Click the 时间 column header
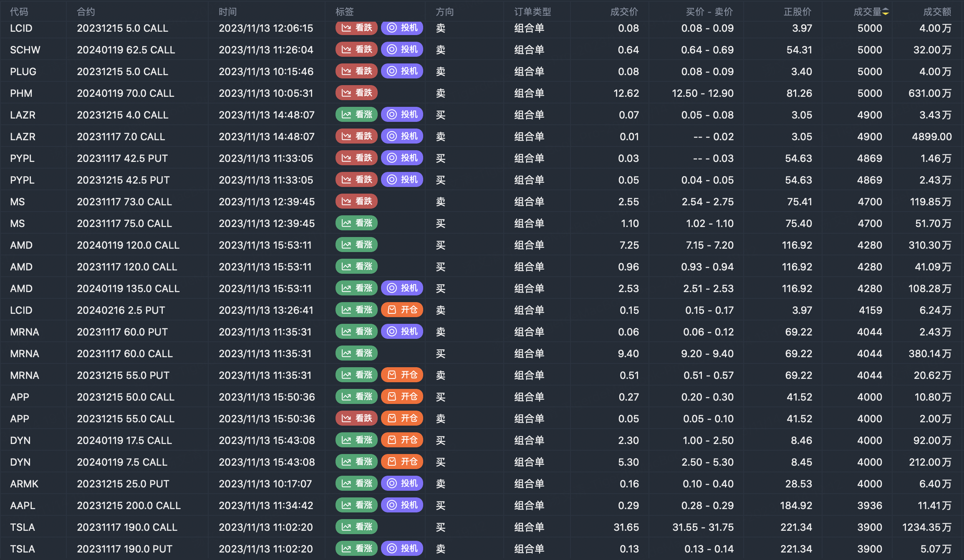 point(228,12)
